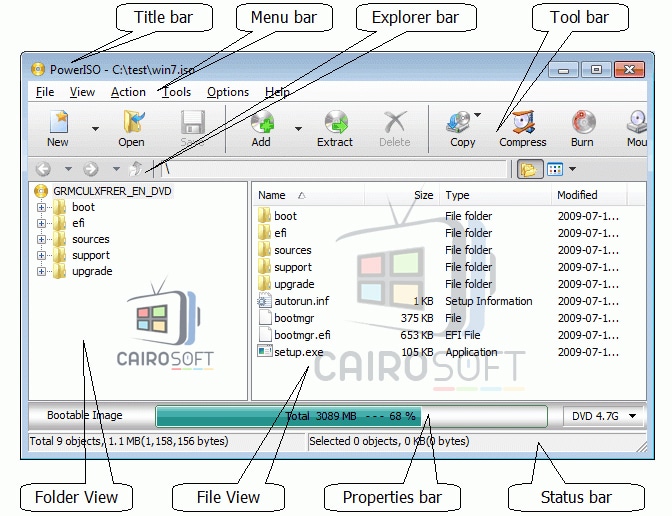Select sources folder in folder tree

click(x=90, y=239)
